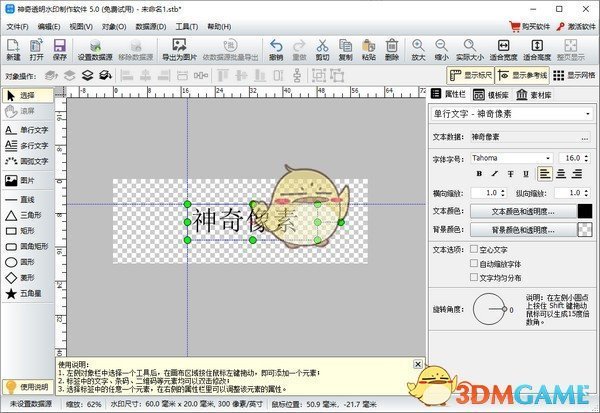Viewport: 600px width, 413px height.
Task: Select the 圆角矩形 rounded rectangle tool
Action: click(x=28, y=246)
